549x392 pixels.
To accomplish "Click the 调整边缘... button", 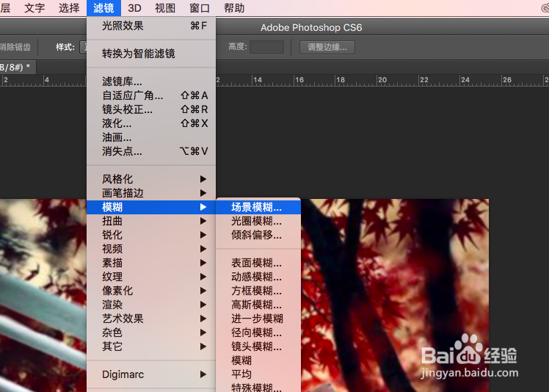I will (327, 47).
